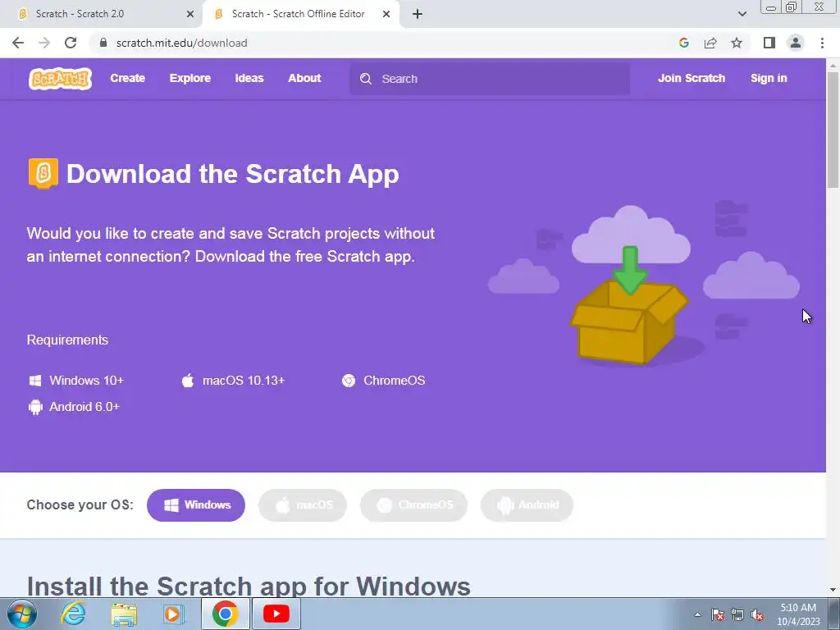The height and width of the screenshot is (630, 840).
Task: Click the address bar URL
Action: pyautogui.click(x=181, y=43)
